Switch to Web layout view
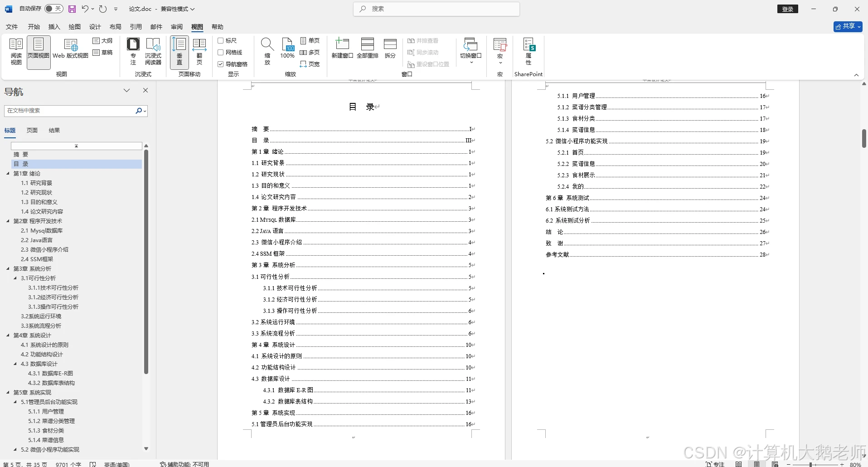 coord(70,49)
